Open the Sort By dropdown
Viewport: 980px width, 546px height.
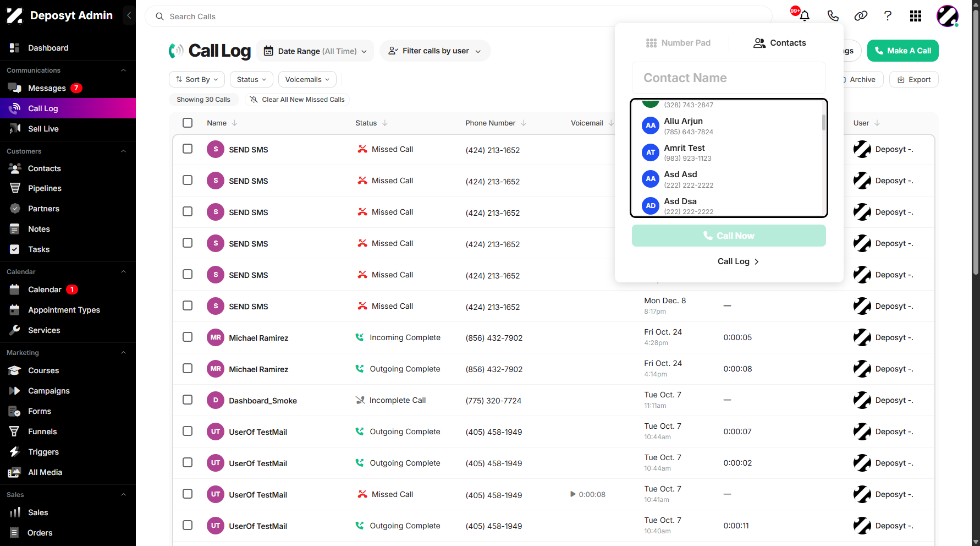tap(197, 79)
